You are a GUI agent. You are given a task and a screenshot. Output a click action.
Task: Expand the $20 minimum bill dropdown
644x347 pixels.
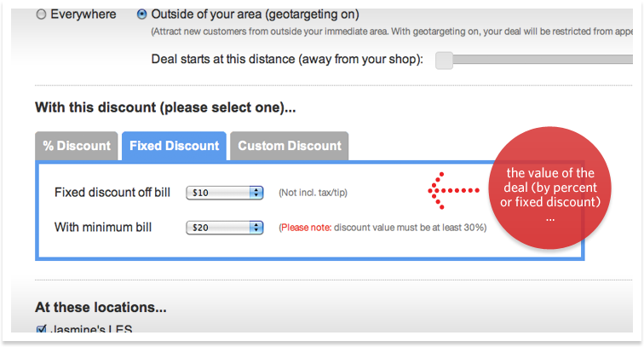tap(224, 228)
